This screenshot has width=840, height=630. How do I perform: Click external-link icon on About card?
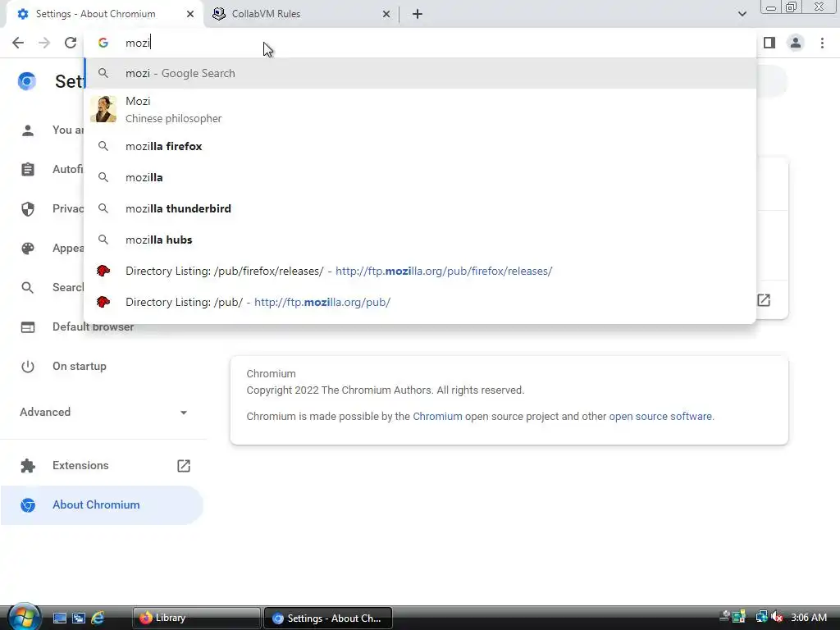[x=764, y=300]
